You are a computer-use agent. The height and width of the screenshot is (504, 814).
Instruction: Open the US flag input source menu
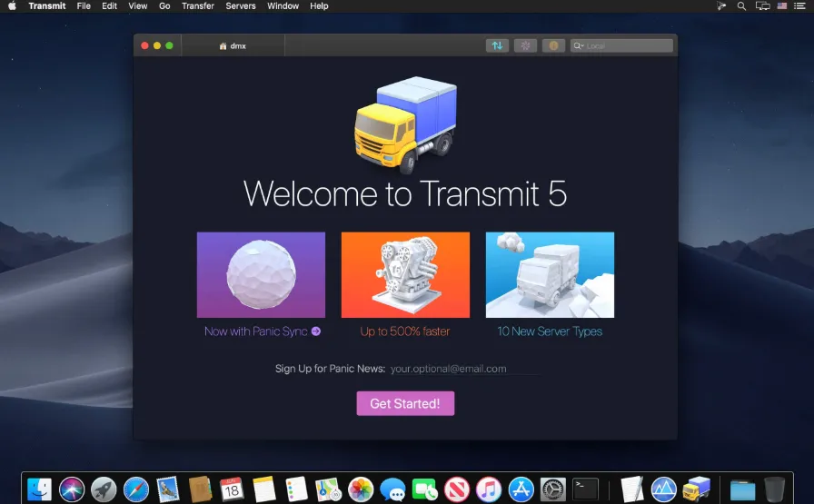(x=782, y=6)
